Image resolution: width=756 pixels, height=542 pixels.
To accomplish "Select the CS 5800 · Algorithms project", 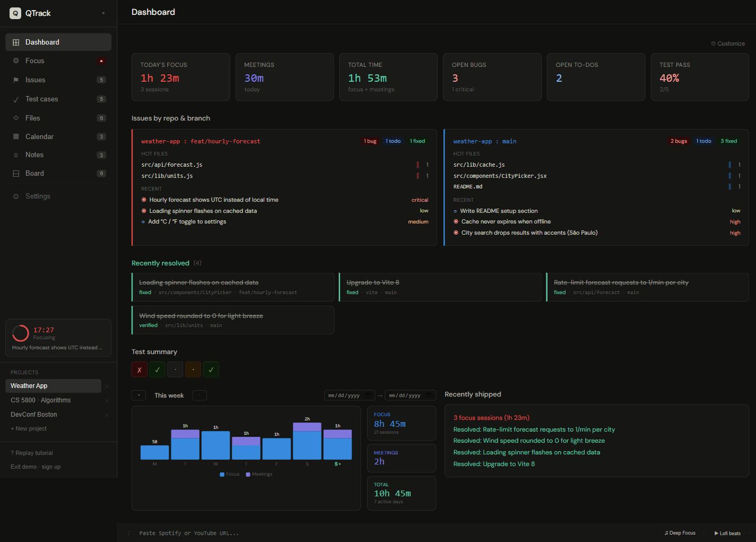I will coord(53,400).
